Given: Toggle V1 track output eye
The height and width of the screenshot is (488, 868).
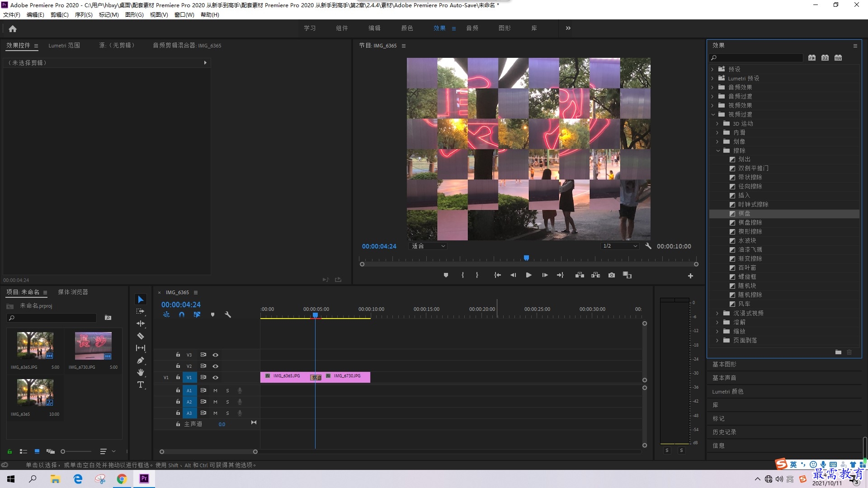Looking at the screenshot, I should (216, 377).
